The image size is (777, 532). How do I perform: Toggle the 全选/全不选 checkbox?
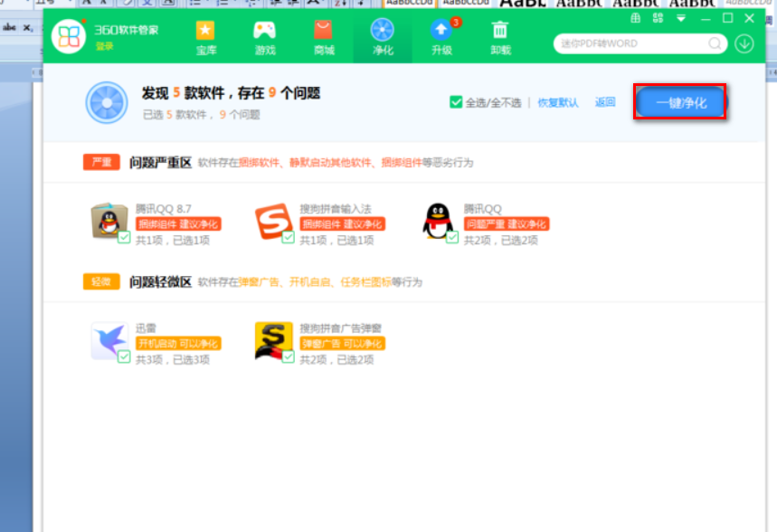click(x=456, y=102)
